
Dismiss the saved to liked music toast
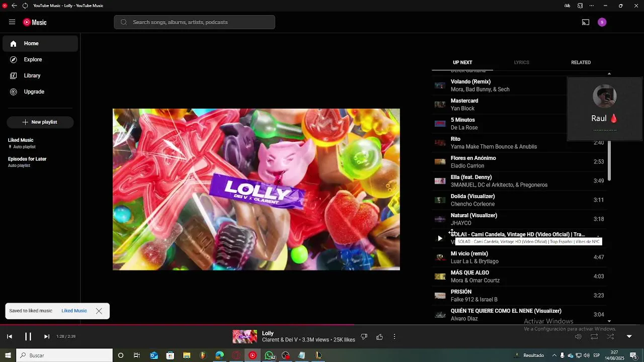pos(99,311)
